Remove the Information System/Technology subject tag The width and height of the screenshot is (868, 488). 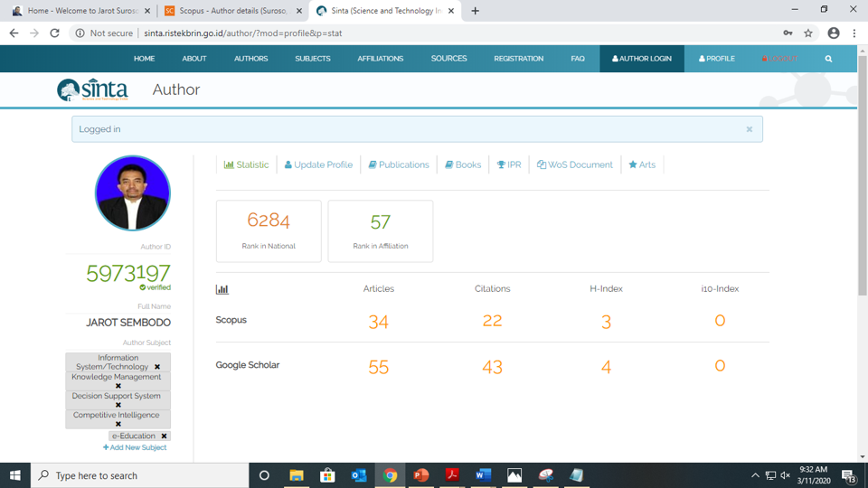(x=157, y=367)
